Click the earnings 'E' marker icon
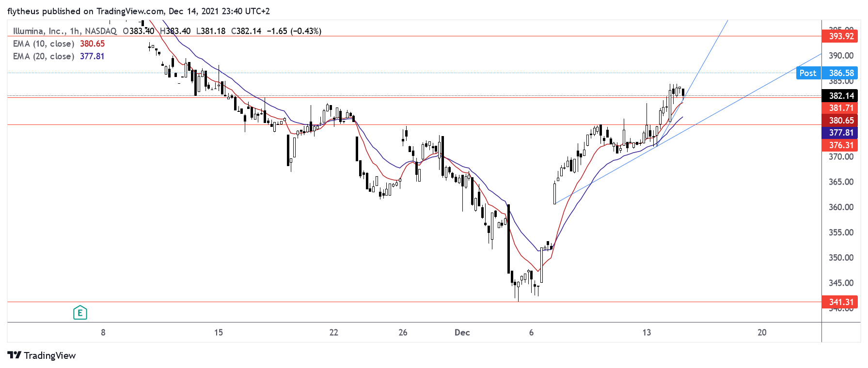The image size is (868, 368). point(80,313)
